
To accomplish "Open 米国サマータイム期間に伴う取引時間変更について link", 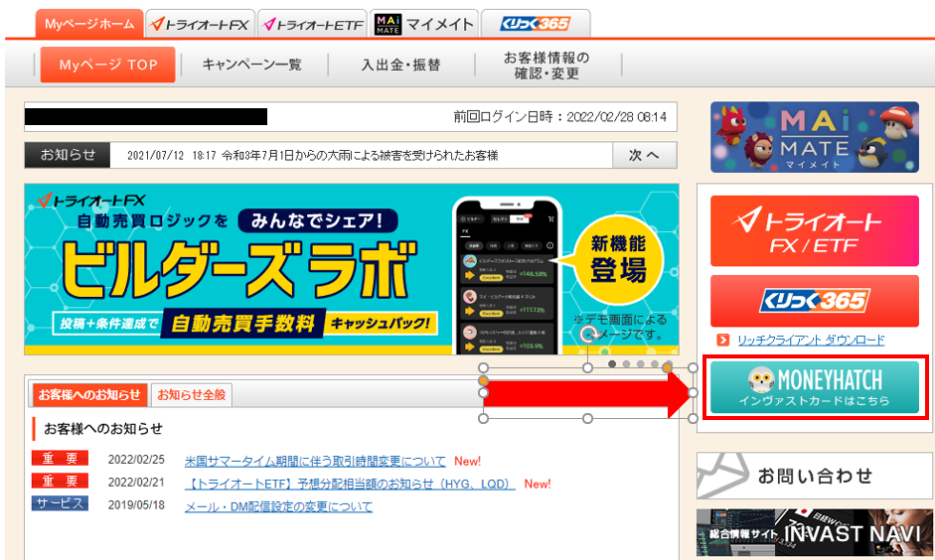I will coord(315,461).
